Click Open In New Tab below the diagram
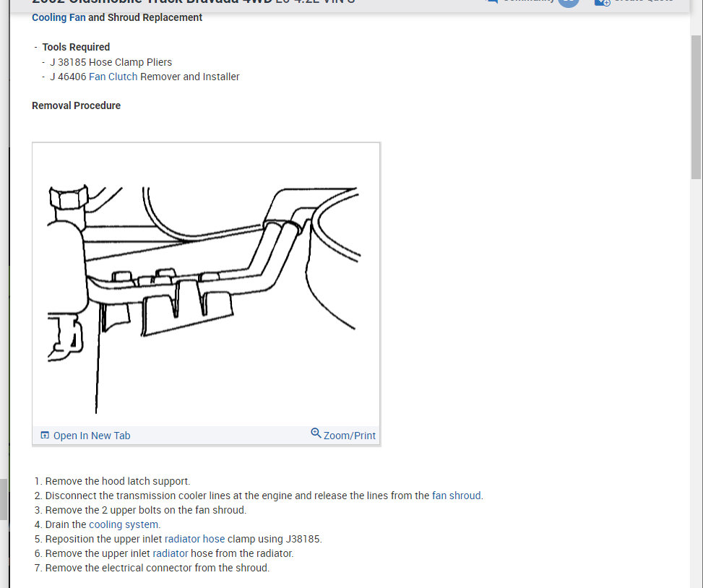The height and width of the screenshot is (588, 703). click(x=92, y=436)
